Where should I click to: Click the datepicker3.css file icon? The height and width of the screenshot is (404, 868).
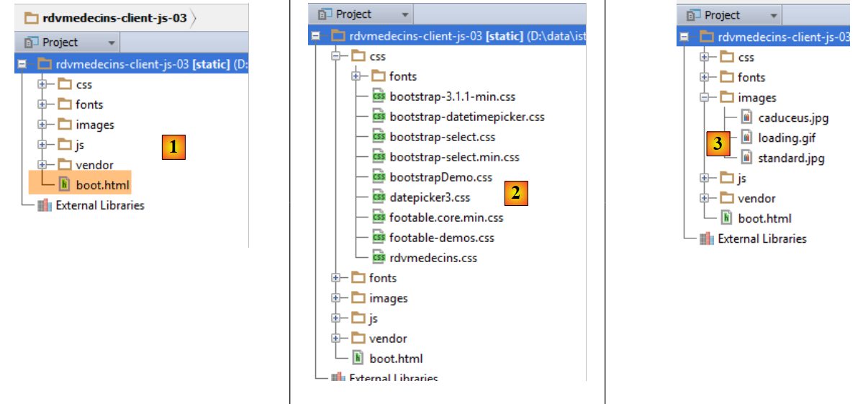tap(379, 197)
